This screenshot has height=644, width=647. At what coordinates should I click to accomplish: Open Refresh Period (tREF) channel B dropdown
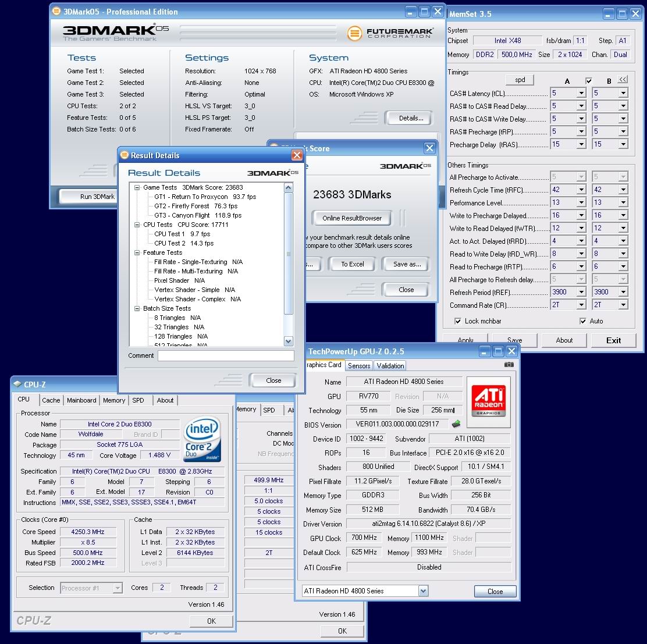(623, 292)
